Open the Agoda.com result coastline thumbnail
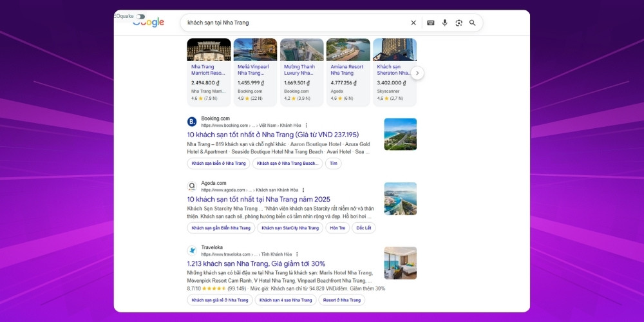The image size is (644, 322). (x=401, y=199)
